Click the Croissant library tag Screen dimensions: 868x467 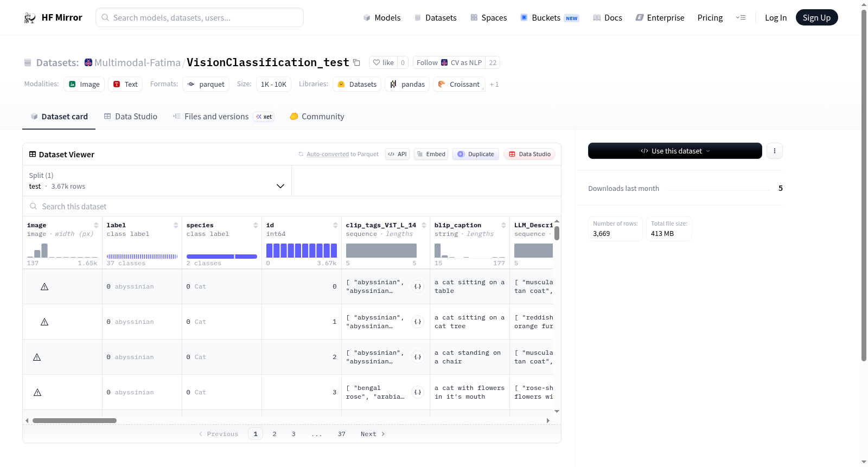pyautogui.click(x=459, y=84)
